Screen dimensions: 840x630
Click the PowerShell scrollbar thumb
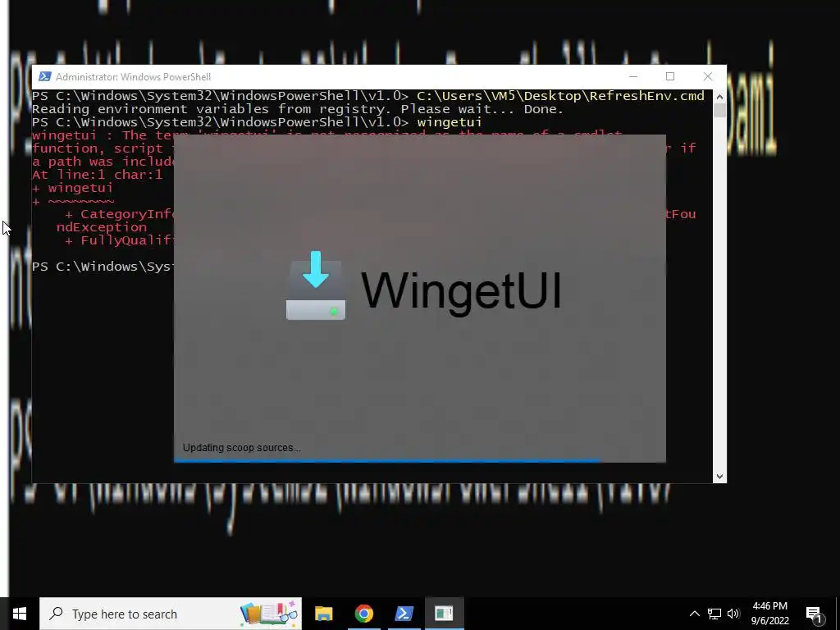[x=719, y=111]
